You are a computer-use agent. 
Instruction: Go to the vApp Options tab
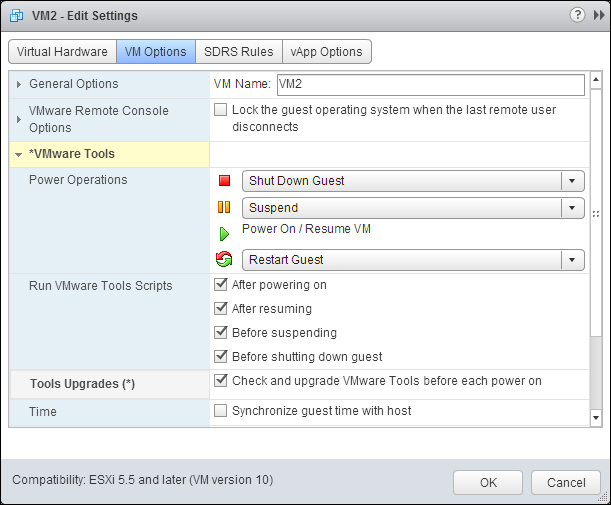click(327, 51)
